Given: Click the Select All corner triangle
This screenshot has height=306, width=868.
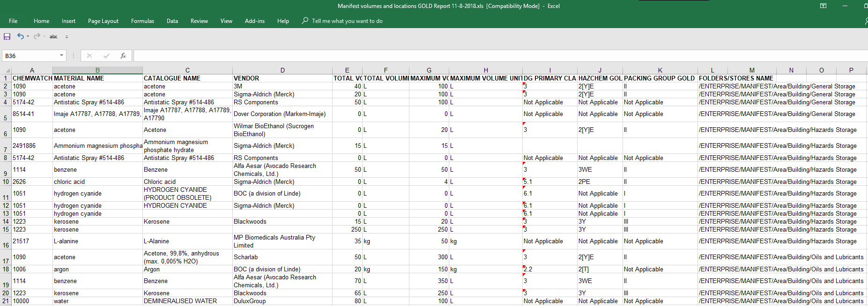Looking at the screenshot, I should [8, 71].
